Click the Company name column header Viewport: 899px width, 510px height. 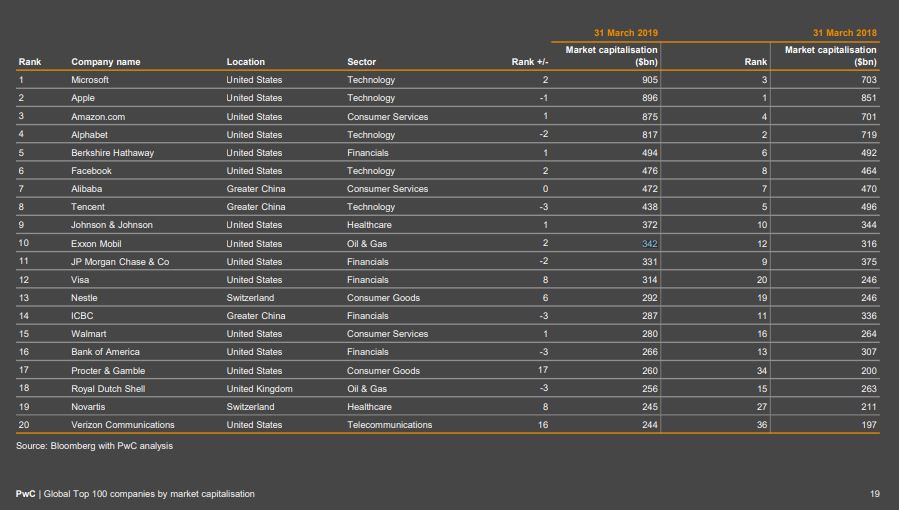tap(105, 62)
